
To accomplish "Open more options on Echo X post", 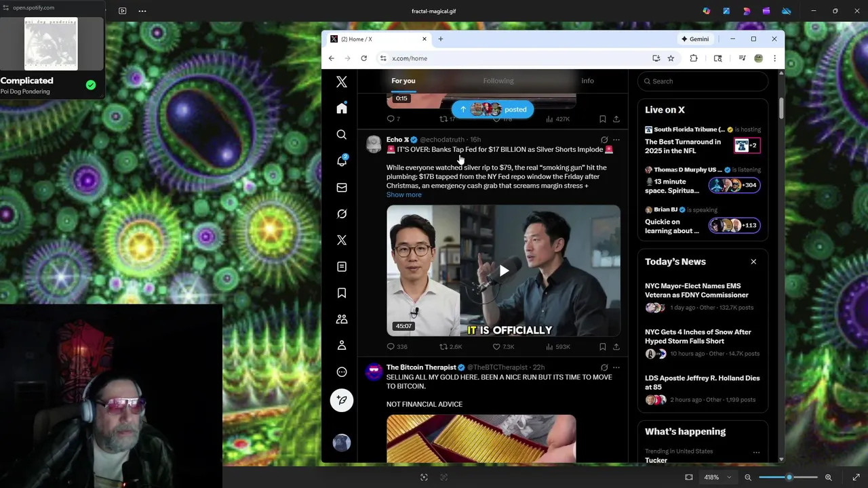I will [616, 140].
